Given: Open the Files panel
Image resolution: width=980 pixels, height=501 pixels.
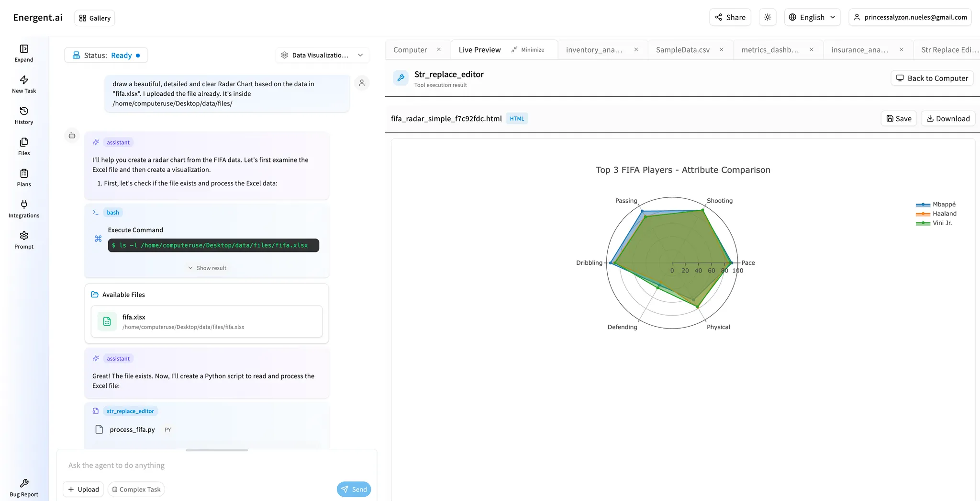Looking at the screenshot, I should pos(23,146).
